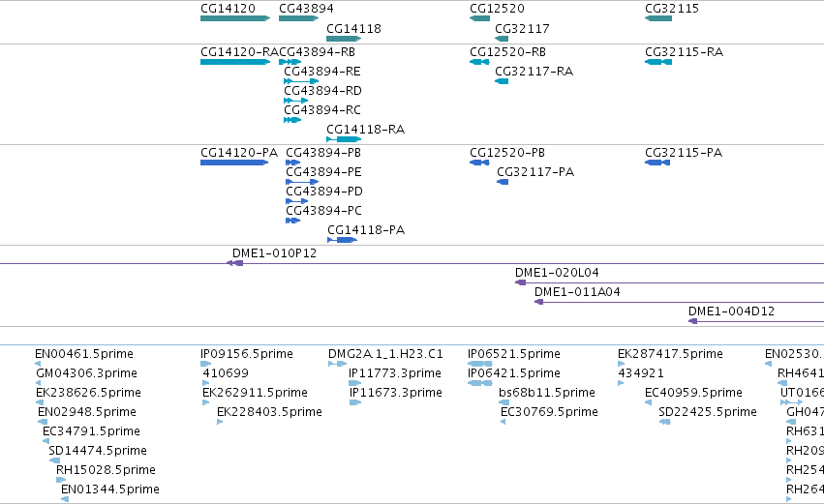The image size is (824, 504).
Task: Select transcript CG43894-RC
Action: pos(292,120)
